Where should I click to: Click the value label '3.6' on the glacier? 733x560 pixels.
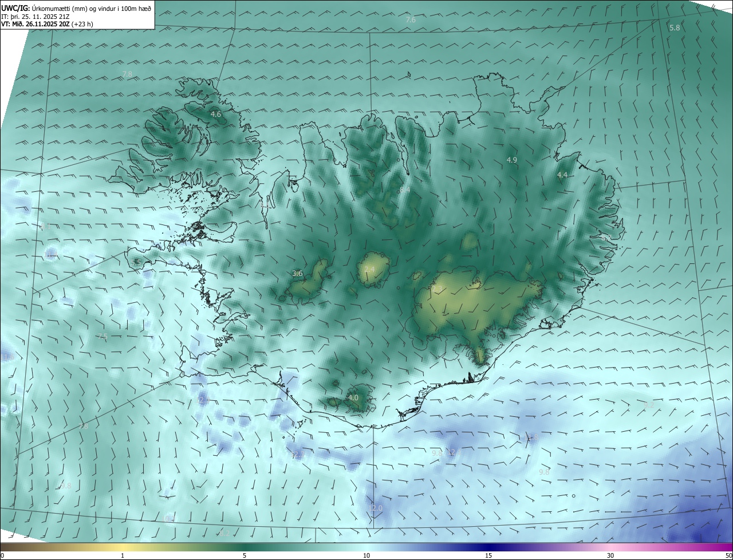(297, 274)
